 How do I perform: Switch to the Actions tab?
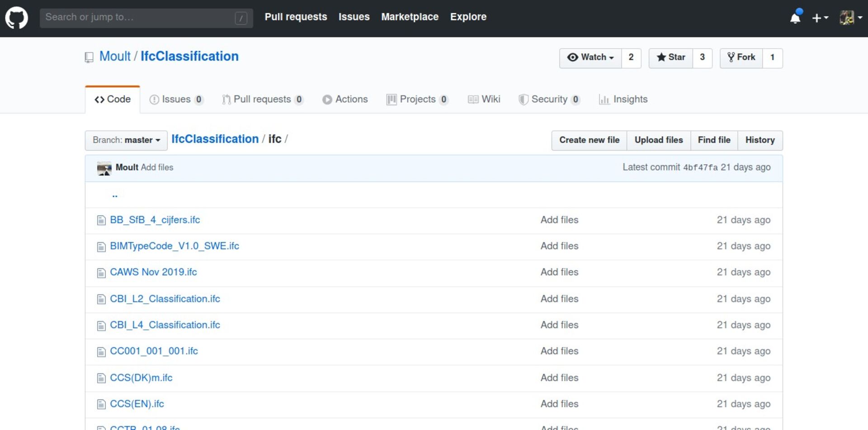(345, 99)
